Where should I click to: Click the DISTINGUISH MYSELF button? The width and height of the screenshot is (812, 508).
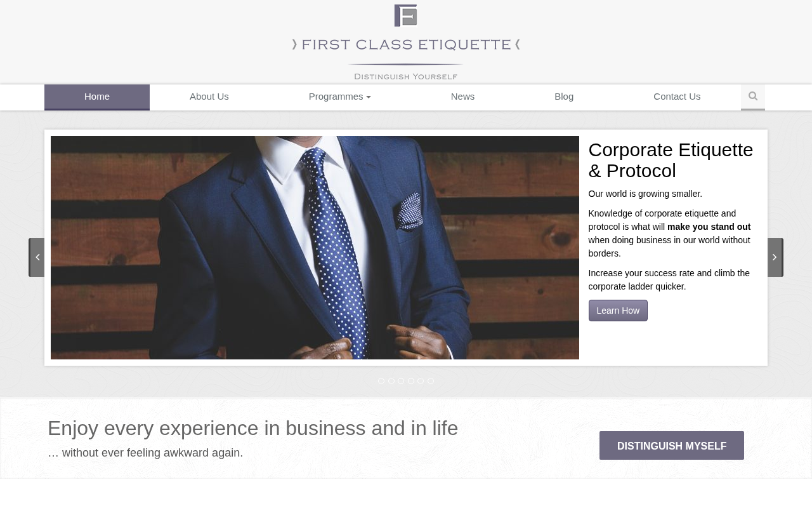click(672, 446)
